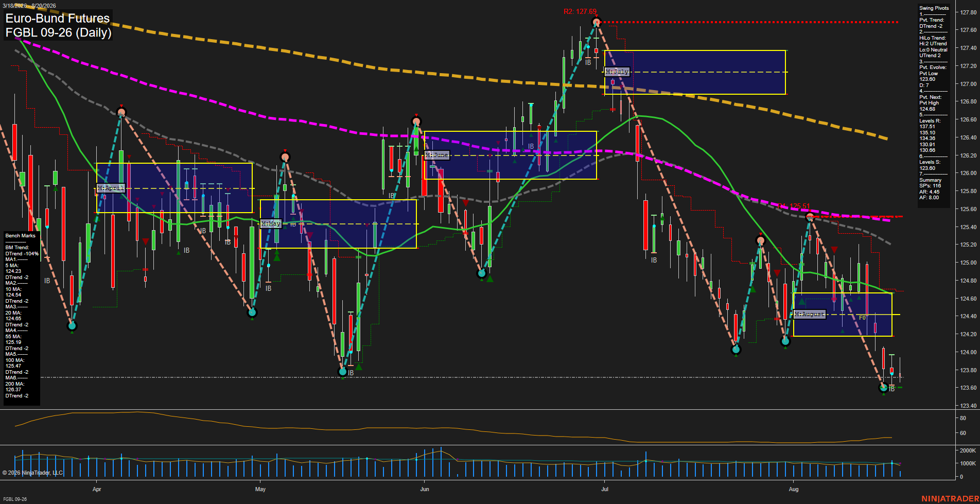Click the Hi:2 UTrend line in Swing Pivots

(x=933, y=44)
